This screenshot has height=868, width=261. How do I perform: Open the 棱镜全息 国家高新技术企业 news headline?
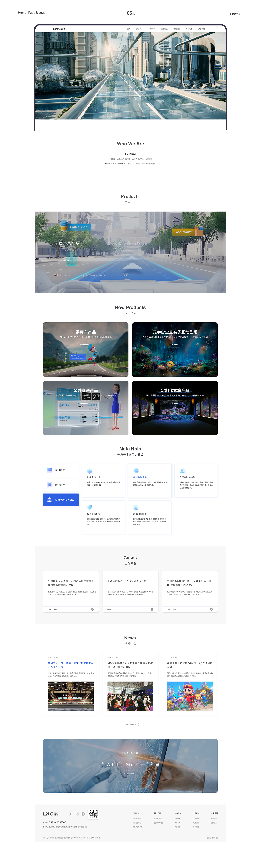tap(71, 665)
